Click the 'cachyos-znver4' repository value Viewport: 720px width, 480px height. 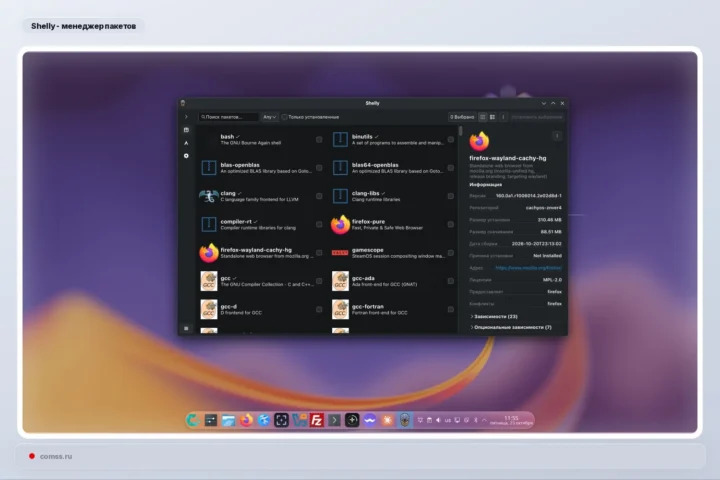(544, 208)
